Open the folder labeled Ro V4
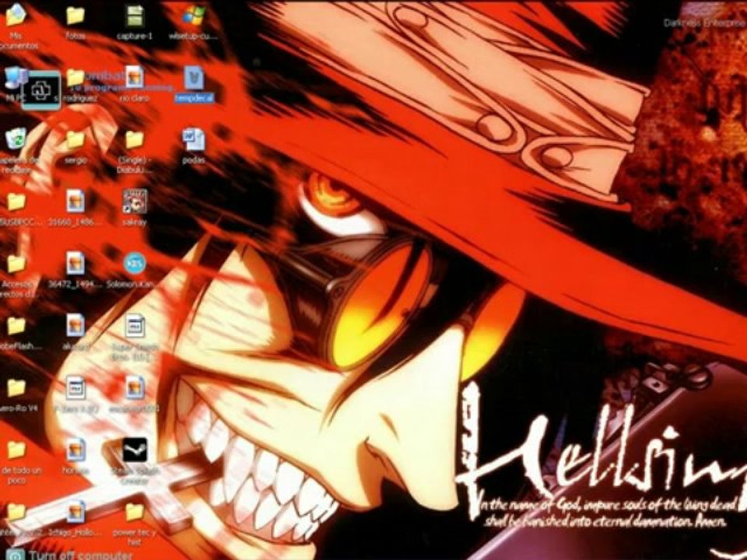 16,387
